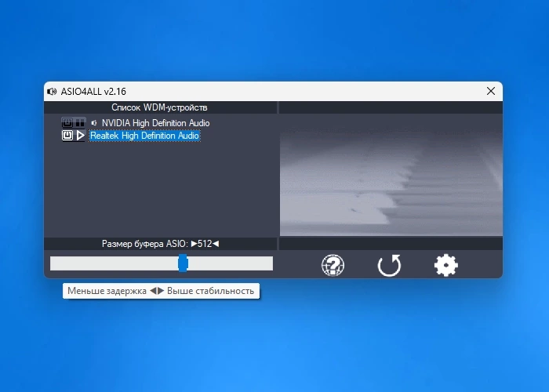This screenshot has width=549, height=392.
Task: Reset settings with circular arrow icon
Action: click(389, 265)
